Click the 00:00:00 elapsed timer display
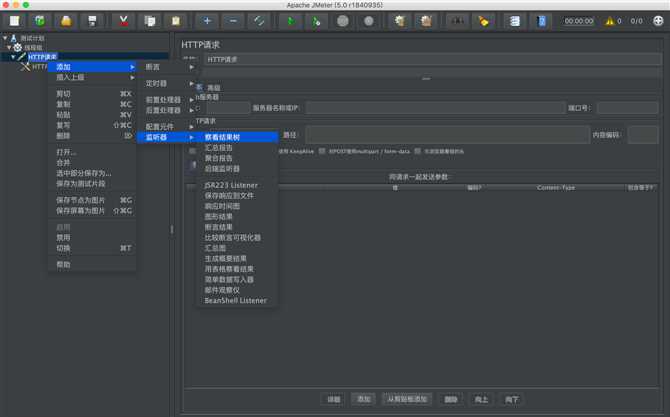This screenshot has height=417, width=670. click(x=579, y=21)
